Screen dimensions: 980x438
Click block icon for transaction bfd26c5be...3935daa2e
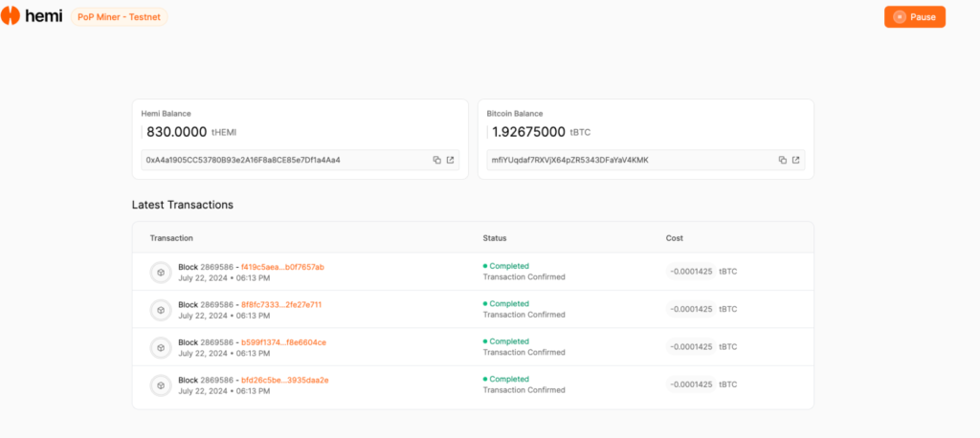pos(161,384)
